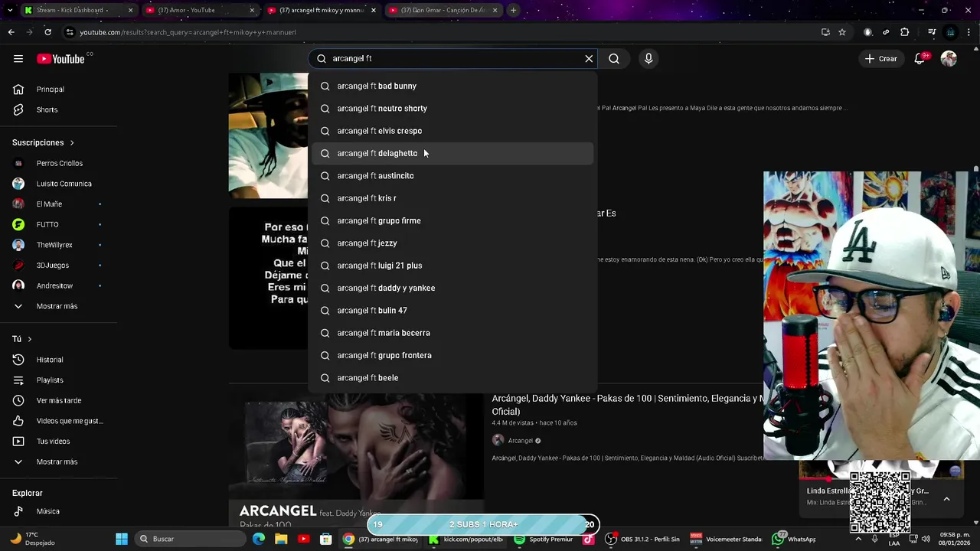This screenshot has width=980, height=551.
Task: Open the Arcangel channel under Pakas de 100
Action: 521,441
